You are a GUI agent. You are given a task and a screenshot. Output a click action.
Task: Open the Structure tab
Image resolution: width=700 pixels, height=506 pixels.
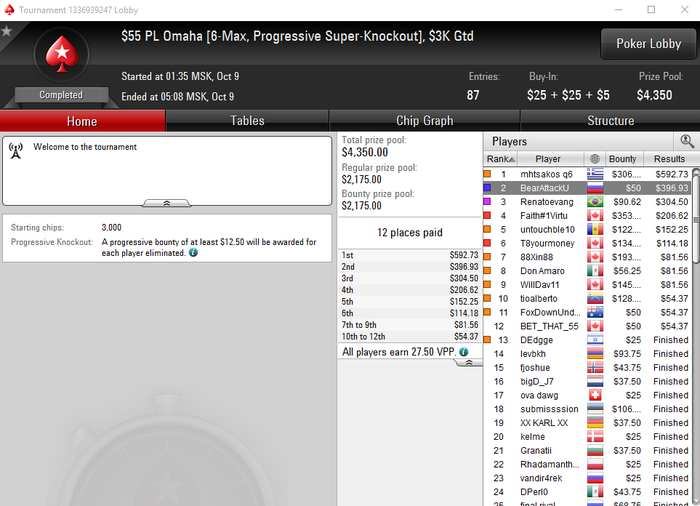point(610,121)
